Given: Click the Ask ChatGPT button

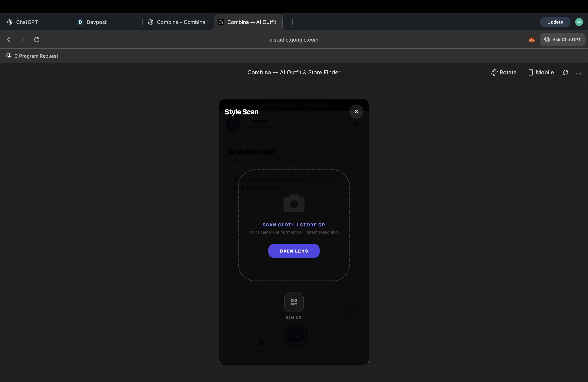Looking at the screenshot, I should pyautogui.click(x=562, y=40).
